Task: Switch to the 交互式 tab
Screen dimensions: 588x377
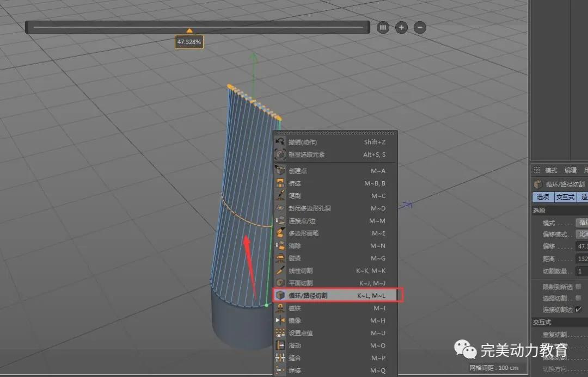Action: (x=565, y=197)
